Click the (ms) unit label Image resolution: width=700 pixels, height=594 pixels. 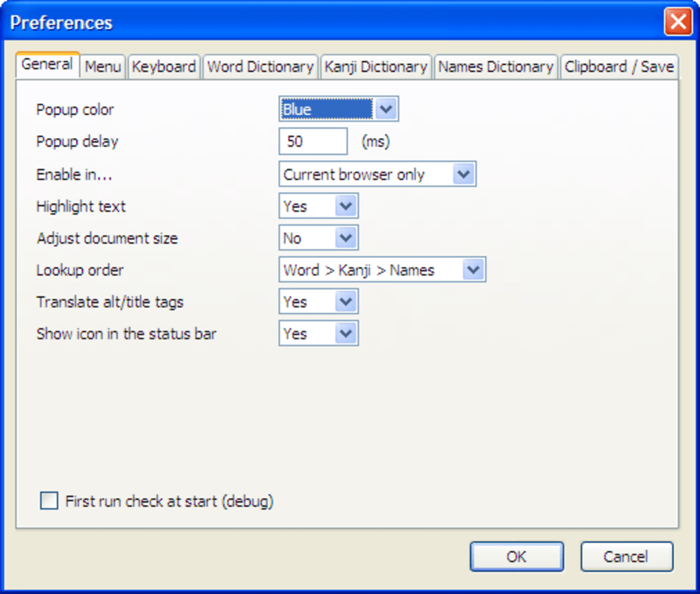[375, 142]
